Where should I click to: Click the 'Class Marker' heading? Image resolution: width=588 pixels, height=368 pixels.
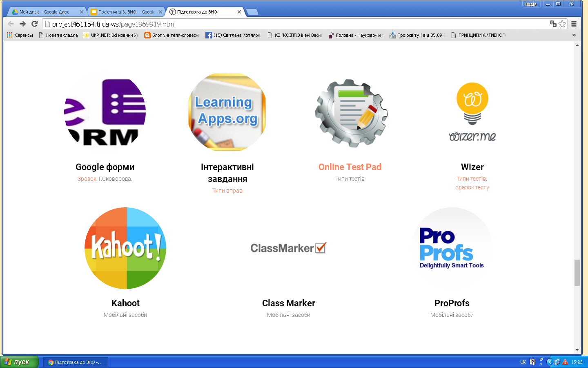tap(289, 303)
